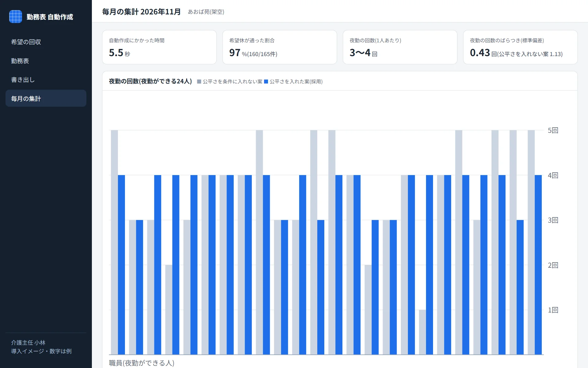Click the user name 介護主任 小林

pos(28,343)
